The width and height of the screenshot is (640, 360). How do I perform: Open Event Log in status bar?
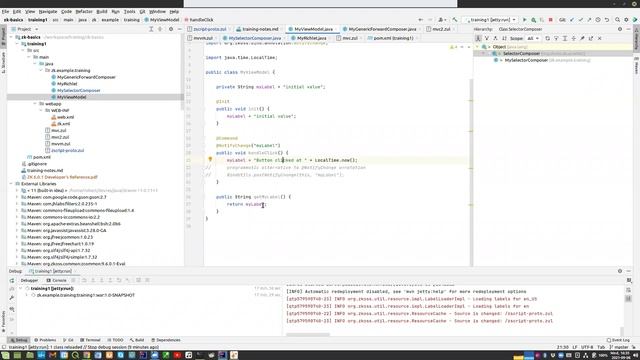pos(618,340)
